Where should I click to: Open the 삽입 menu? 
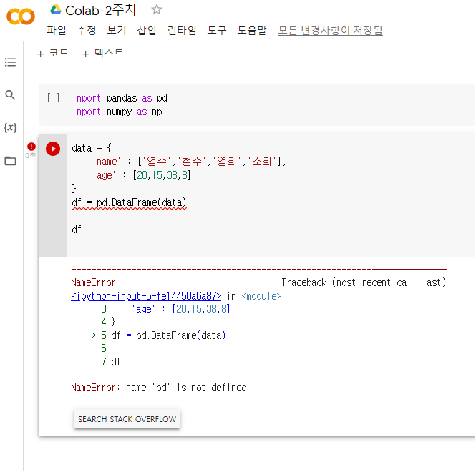[147, 30]
